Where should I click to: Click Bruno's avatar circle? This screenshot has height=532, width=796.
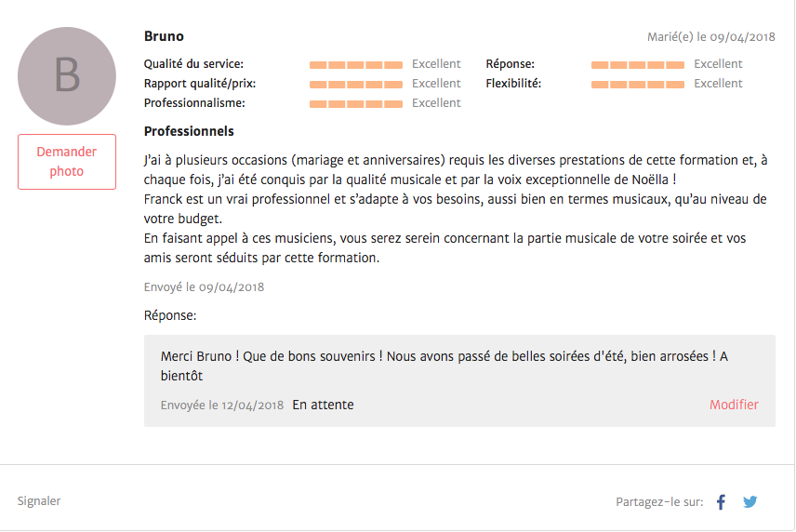pos(67,76)
